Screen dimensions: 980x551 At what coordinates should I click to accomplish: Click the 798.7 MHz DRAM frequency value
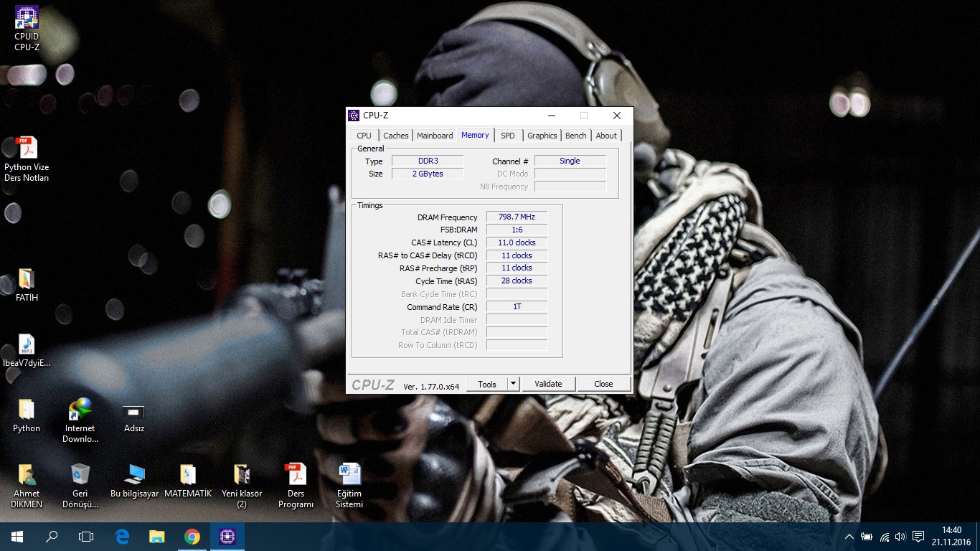[517, 217]
